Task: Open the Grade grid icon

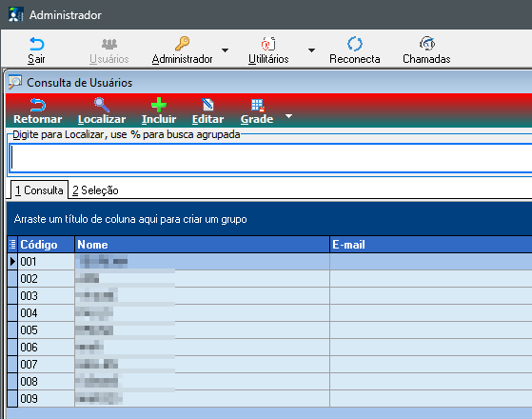Action: (257, 106)
